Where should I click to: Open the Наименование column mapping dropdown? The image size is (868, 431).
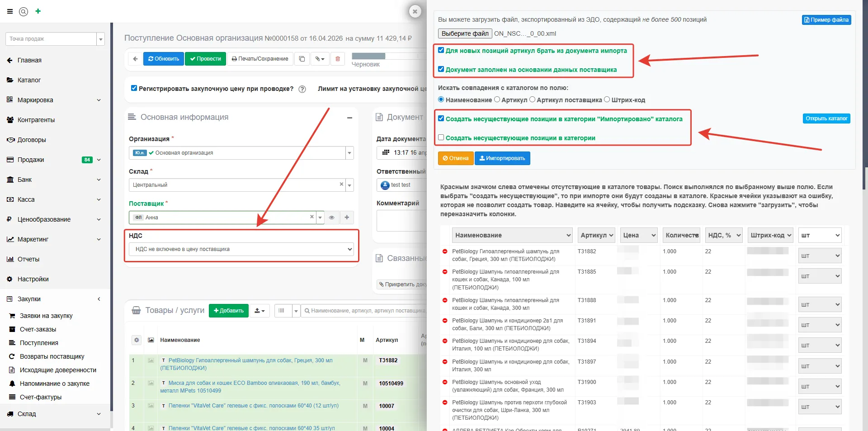click(512, 235)
